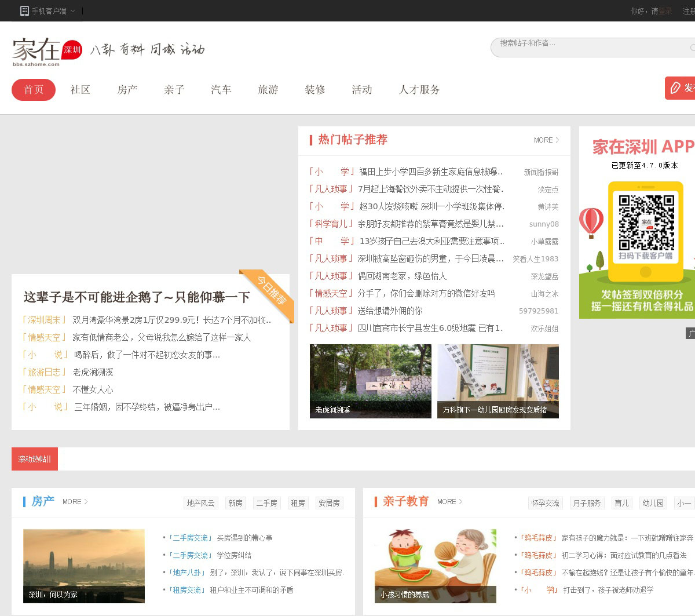Click the 家在深圳 site logo
695x616 pixels.
47,51
